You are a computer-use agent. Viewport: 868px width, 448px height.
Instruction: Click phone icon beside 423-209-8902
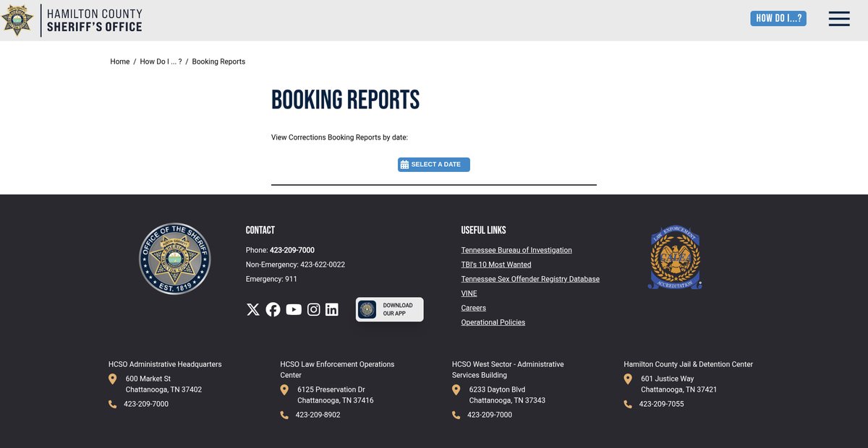(x=284, y=415)
